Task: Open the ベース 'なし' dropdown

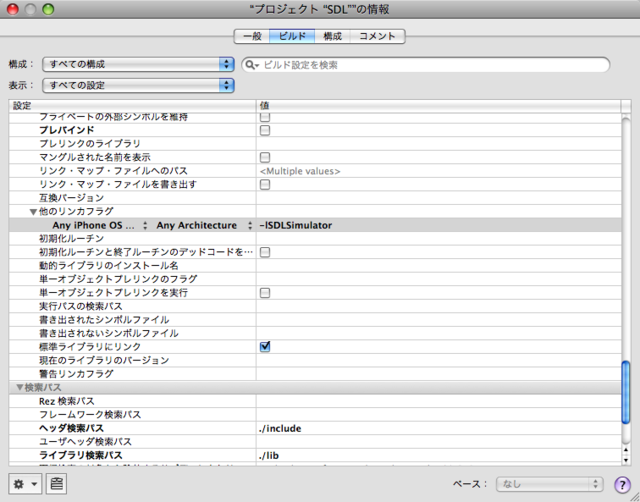Action: pyautogui.click(x=549, y=484)
